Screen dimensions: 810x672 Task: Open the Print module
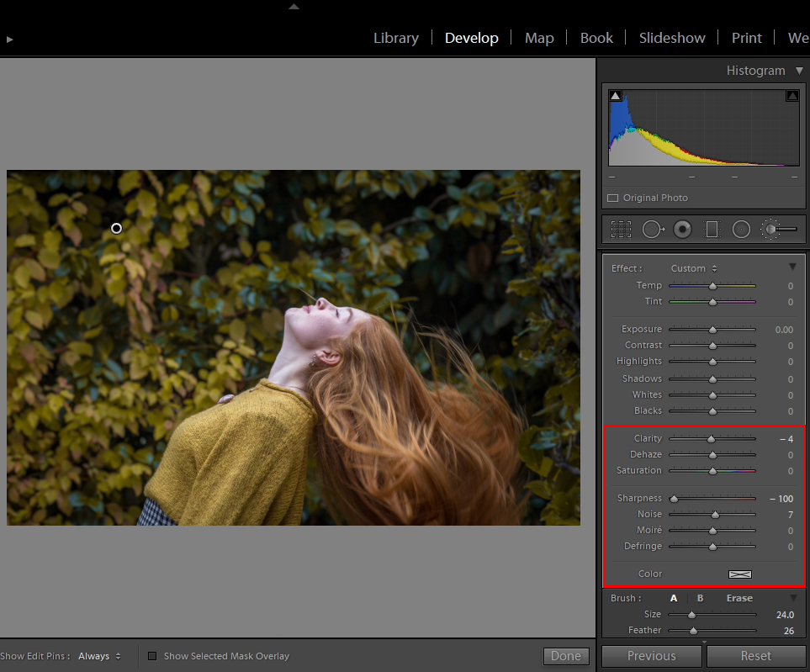(746, 38)
